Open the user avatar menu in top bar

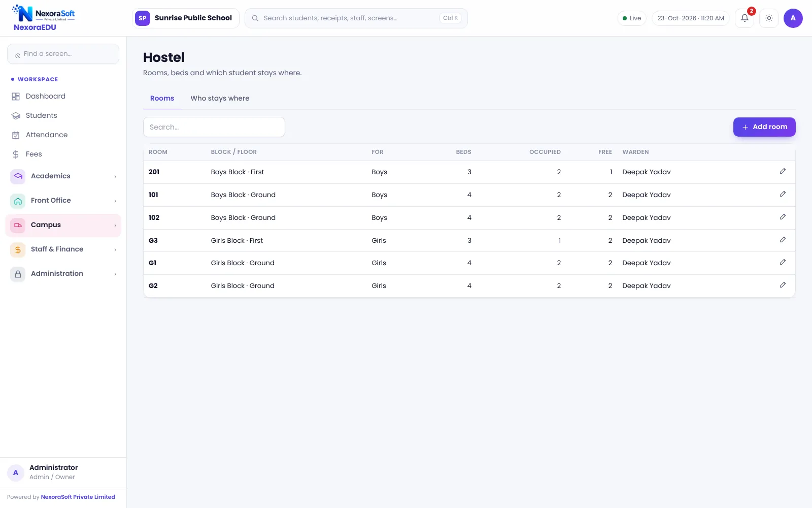pos(793,18)
